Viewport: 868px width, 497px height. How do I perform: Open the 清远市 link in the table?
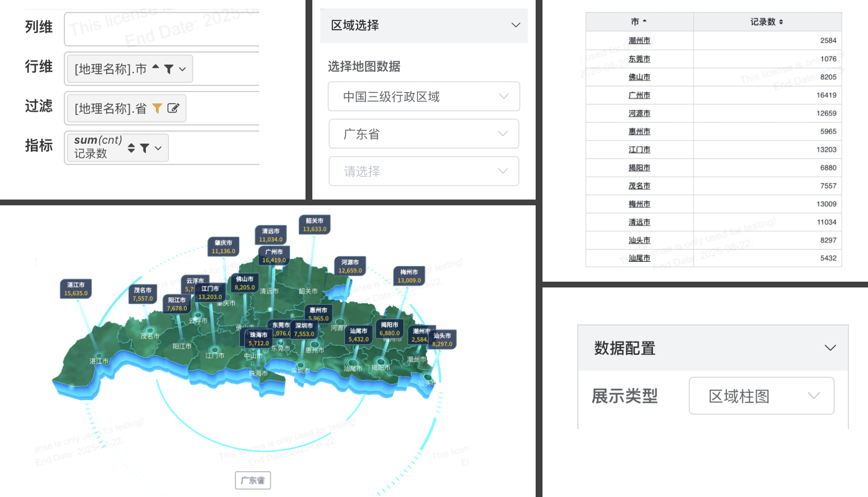click(x=639, y=222)
